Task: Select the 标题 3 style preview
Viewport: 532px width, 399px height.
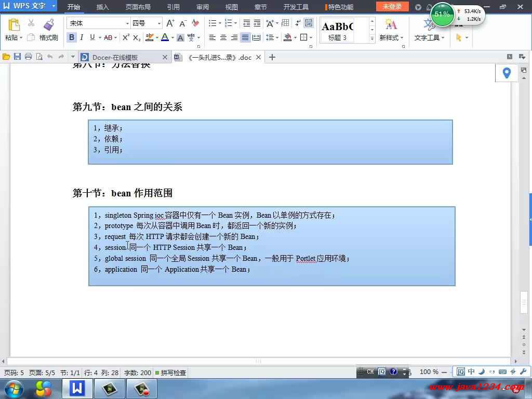Action: 338,30
